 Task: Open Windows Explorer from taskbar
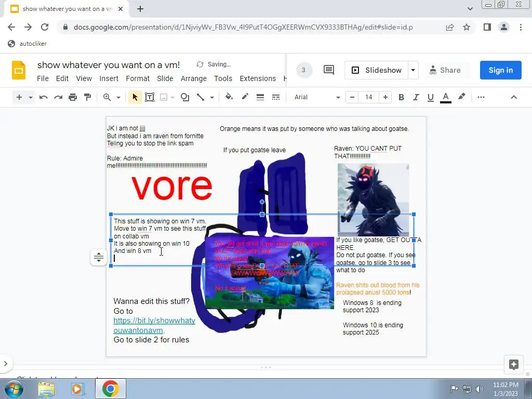point(46,389)
